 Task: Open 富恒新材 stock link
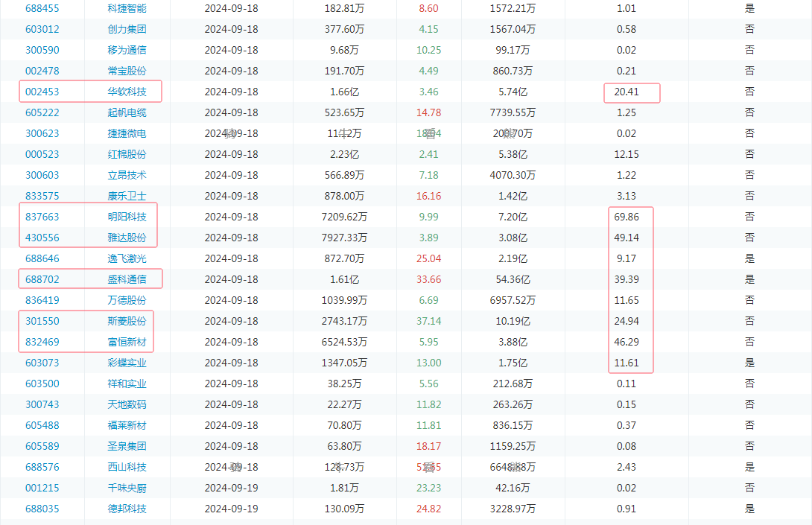click(x=127, y=342)
